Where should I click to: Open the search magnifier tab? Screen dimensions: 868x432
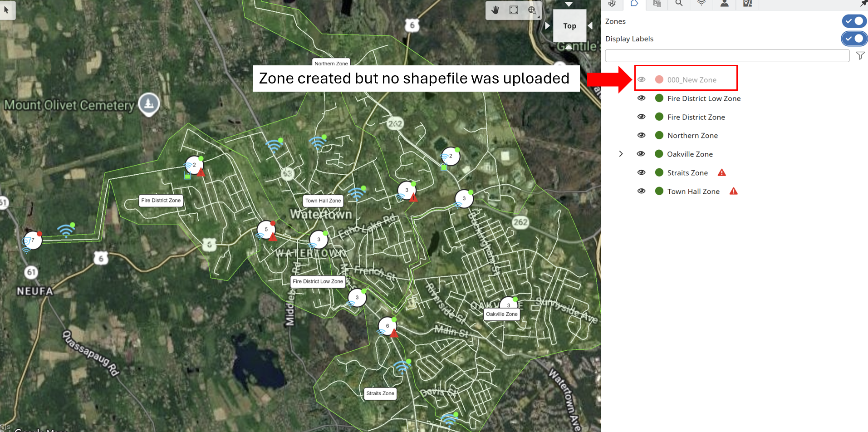tap(679, 4)
